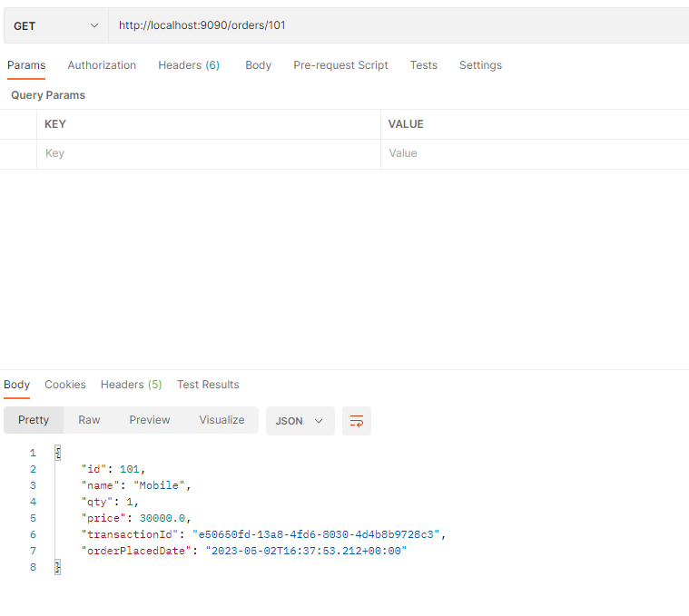Click the Key input in Query Params
Screen dimensions: 689x616
(x=209, y=153)
